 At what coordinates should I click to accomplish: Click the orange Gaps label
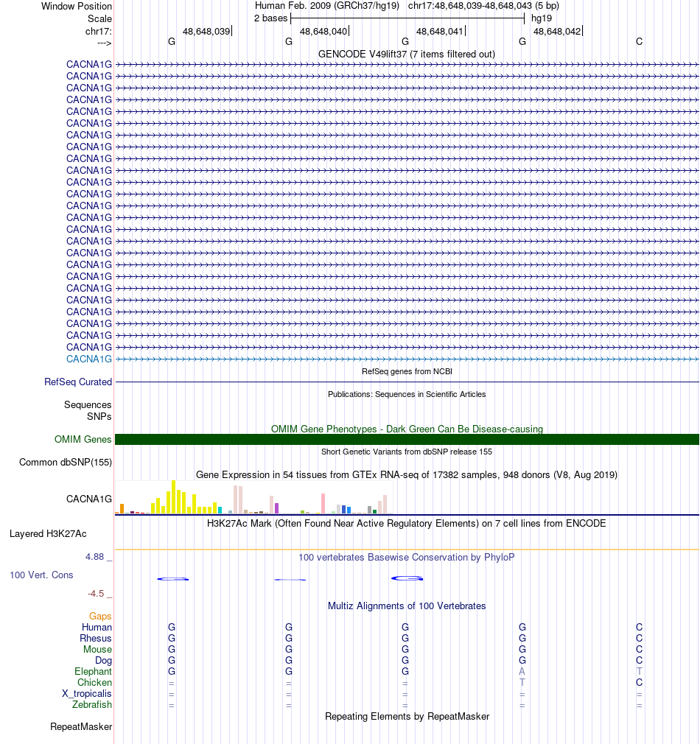pos(100,617)
